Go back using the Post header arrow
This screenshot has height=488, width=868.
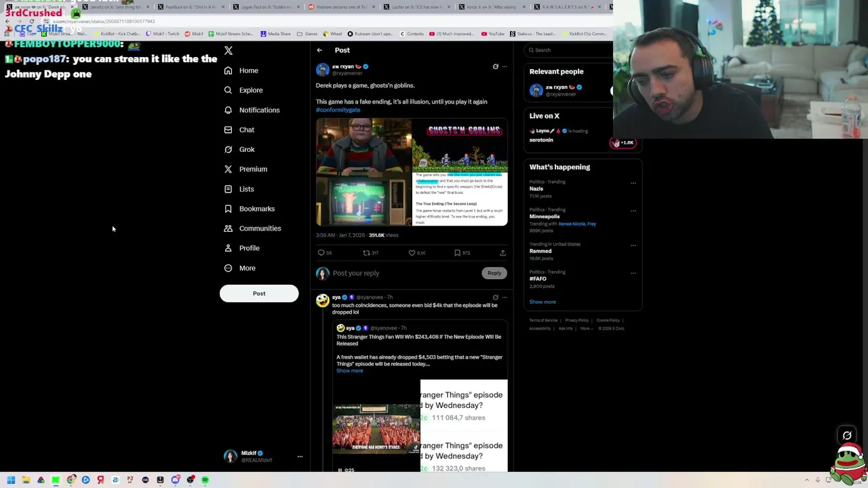(319, 50)
